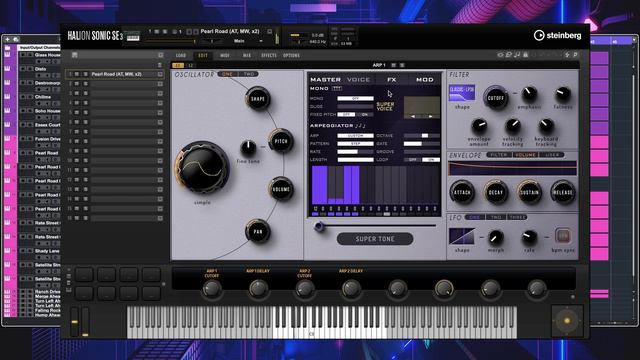Open the ARP custom selector

(355, 136)
